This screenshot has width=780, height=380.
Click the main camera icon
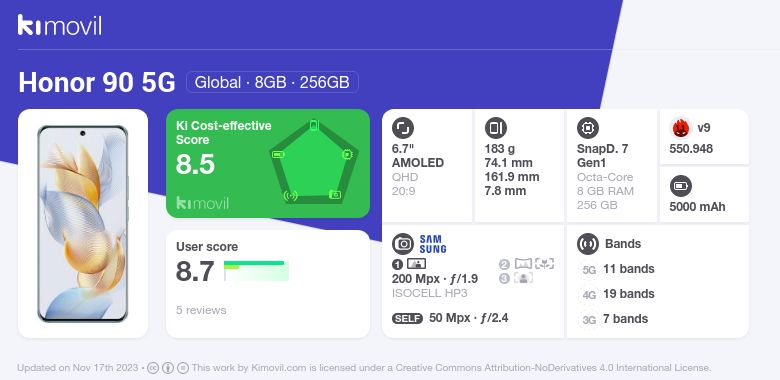pyautogui.click(x=402, y=244)
